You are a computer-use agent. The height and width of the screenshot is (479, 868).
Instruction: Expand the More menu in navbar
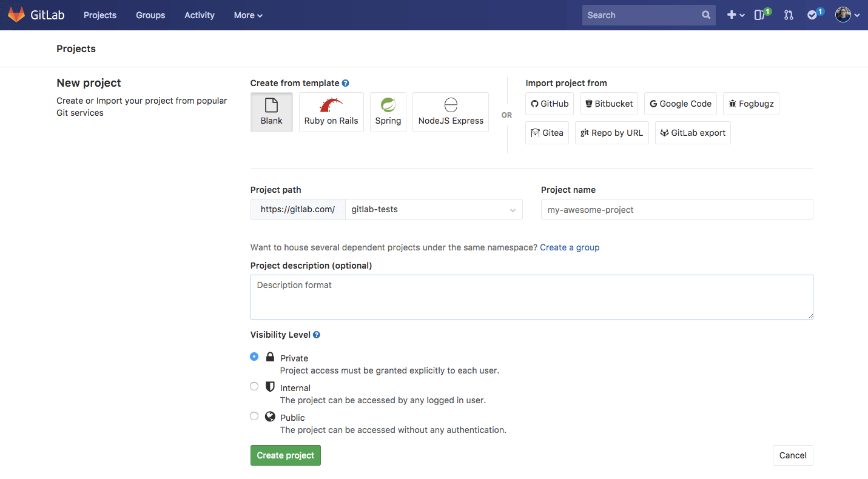248,15
